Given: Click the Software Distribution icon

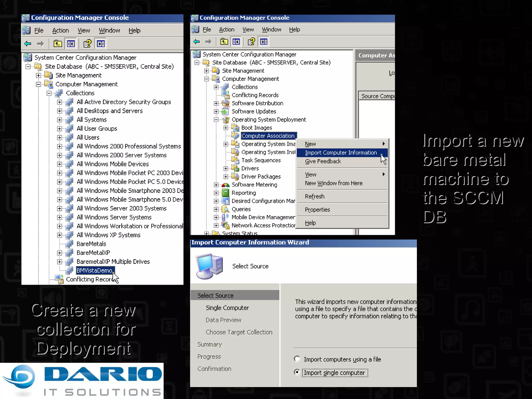Looking at the screenshot, I should point(225,103).
